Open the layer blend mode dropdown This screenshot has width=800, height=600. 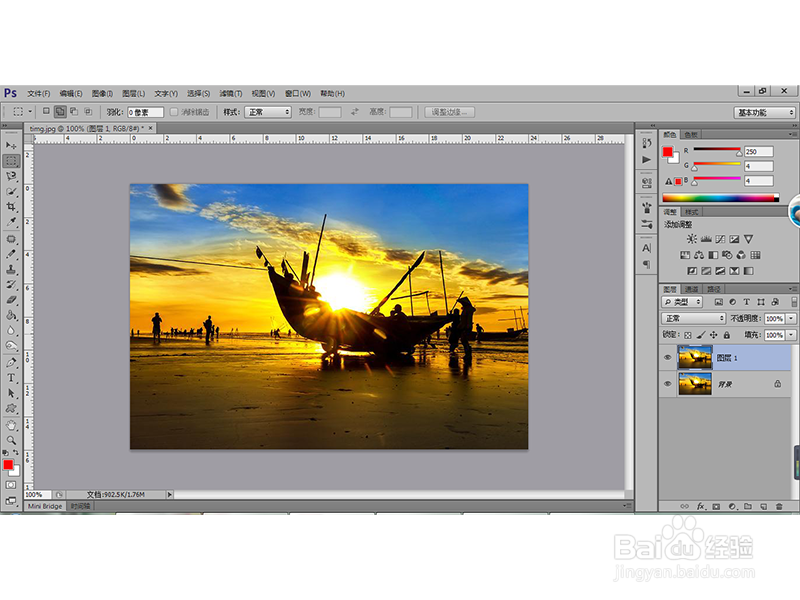click(x=693, y=318)
